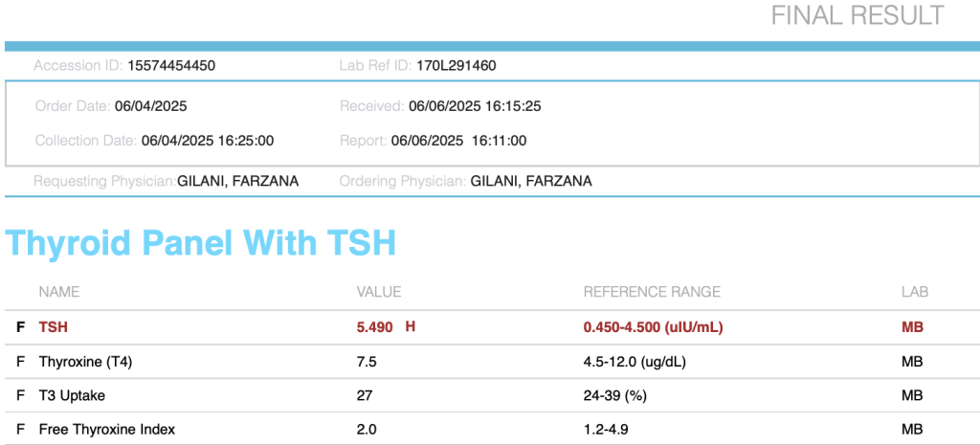Click the Order Date label
The height and width of the screenshot is (445, 980).
coord(73,106)
